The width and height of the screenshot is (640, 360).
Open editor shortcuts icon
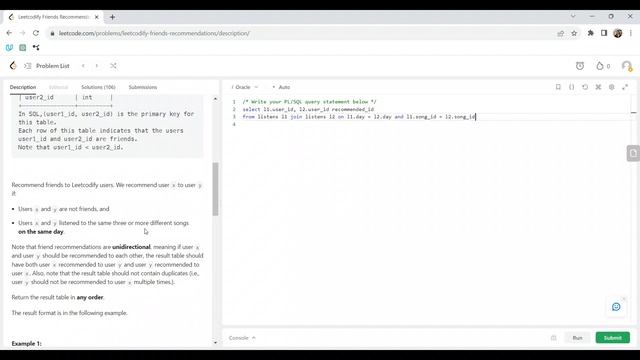(598, 87)
